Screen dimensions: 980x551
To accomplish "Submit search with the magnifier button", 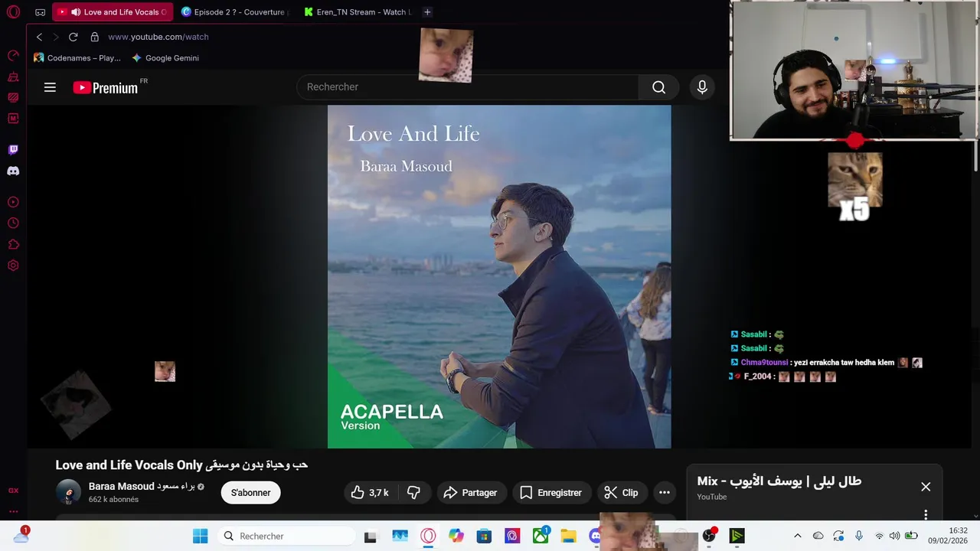I will (658, 87).
